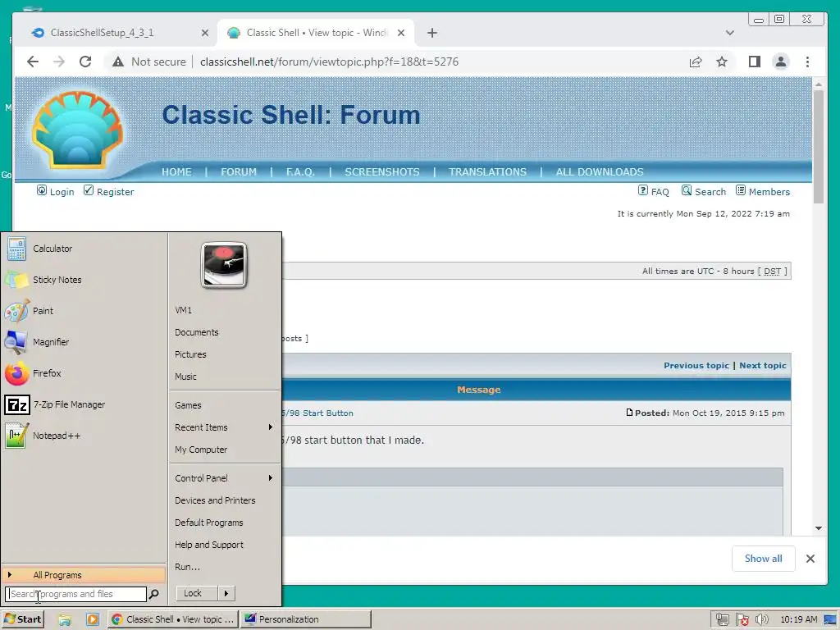The image size is (840, 630).
Task: Click the browser forward arrow
Action: tap(59, 62)
